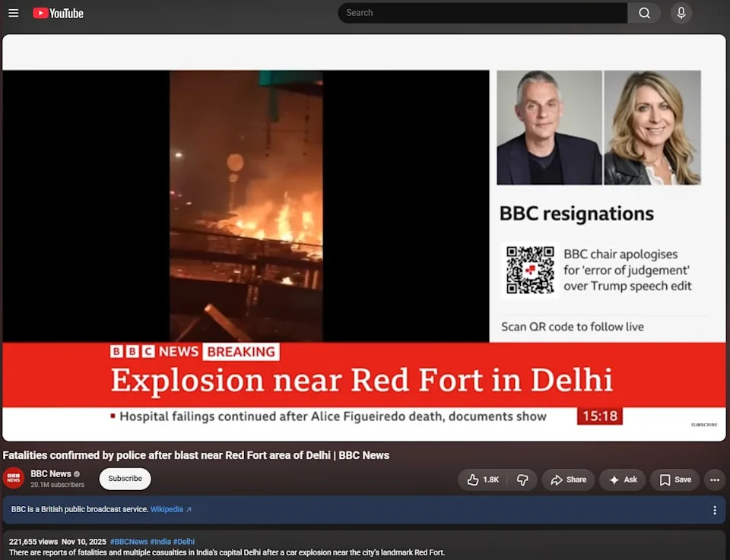
Task: Click the BBC resignations heading in video
Action: click(576, 214)
